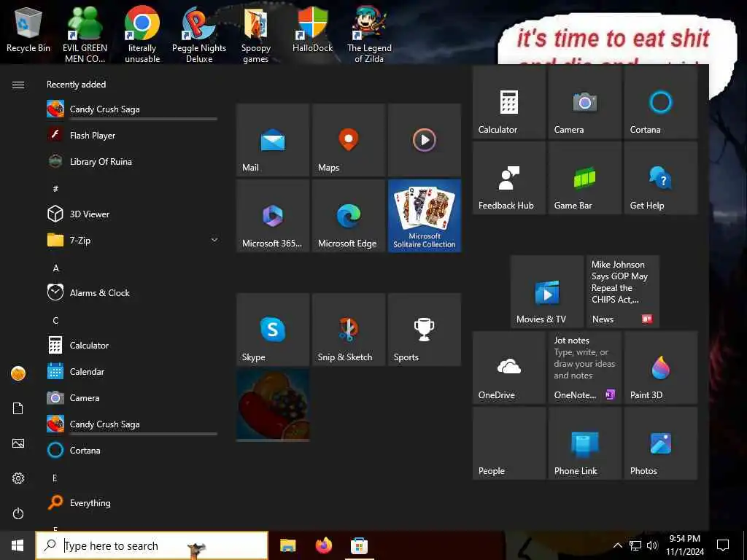Open the OneDrive tile
Viewport: 747px width, 560px height.
pos(508,367)
